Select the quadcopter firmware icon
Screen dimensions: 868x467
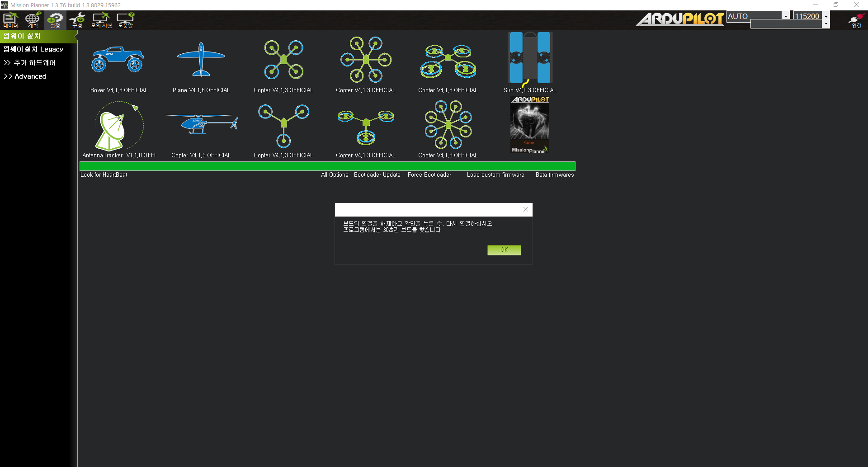click(x=283, y=59)
